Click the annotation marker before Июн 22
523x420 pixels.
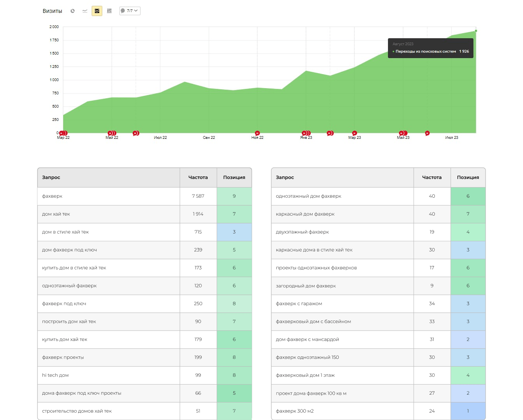click(136, 133)
